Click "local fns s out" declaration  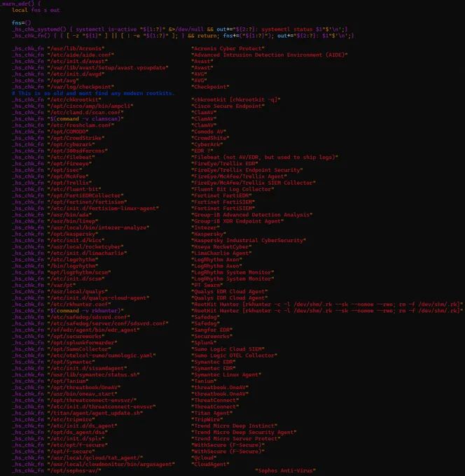[x=36, y=10]
